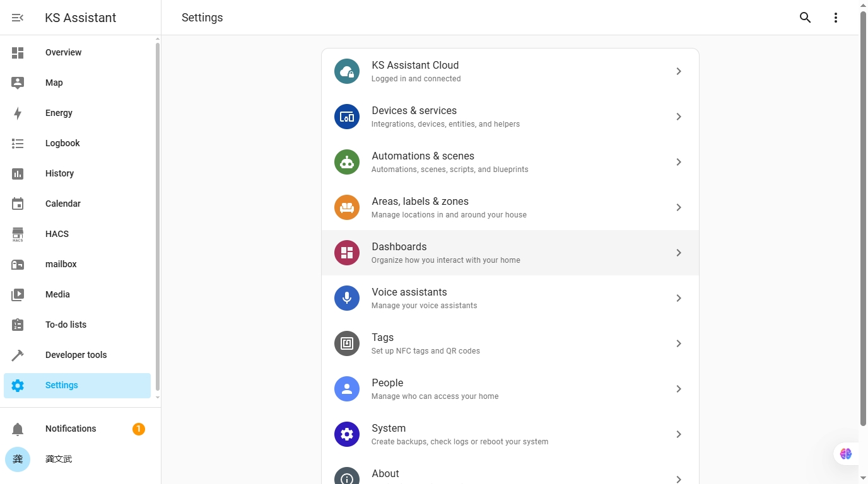Image resolution: width=868 pixels, height=484 pixels.
Task: Select the Overview dashboard icon in sidebar
Action: 18,52
